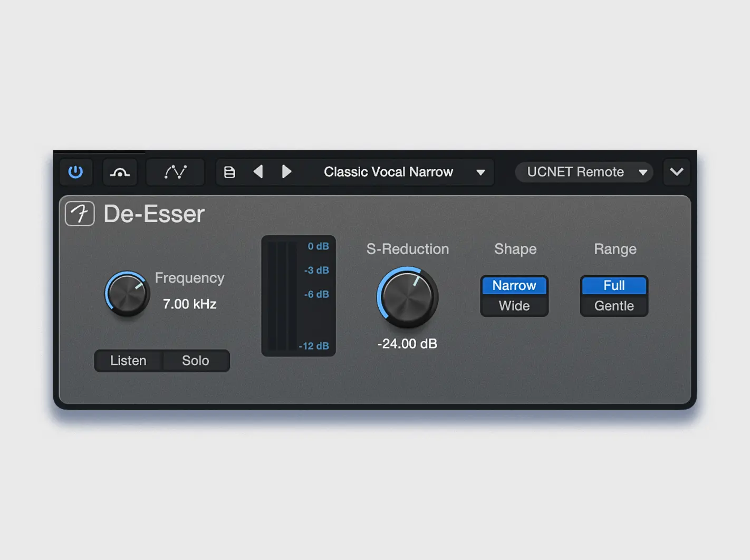Enable Listen mode
Image resolution: width=750 pixels, height=560 pixels.
(128, 361)
